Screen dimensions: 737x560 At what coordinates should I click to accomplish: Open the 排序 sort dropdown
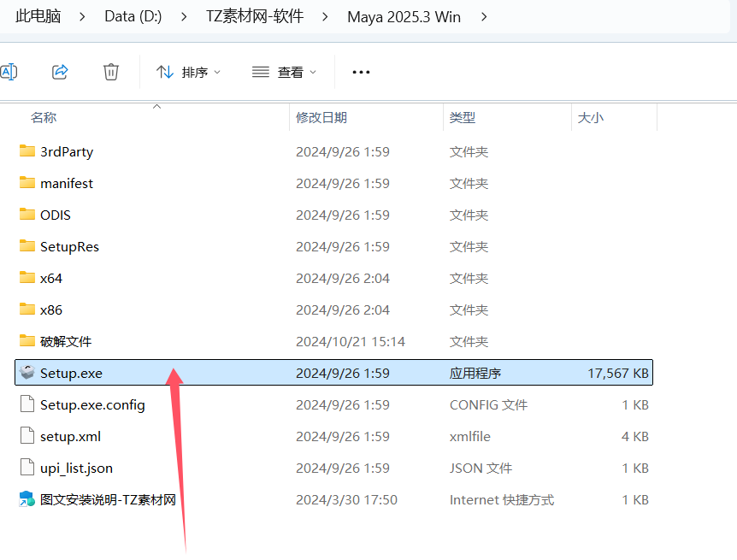[x=188, y=72]
